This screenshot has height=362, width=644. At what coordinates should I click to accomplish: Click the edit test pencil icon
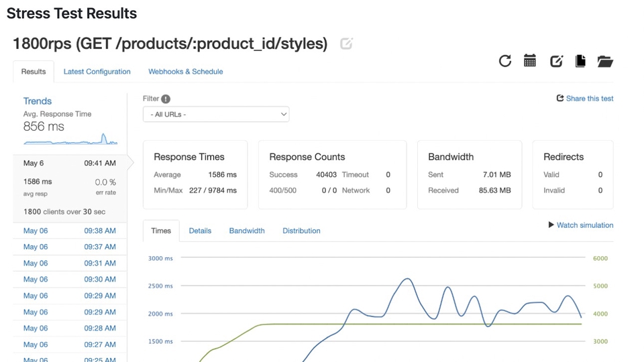[556, 61]
